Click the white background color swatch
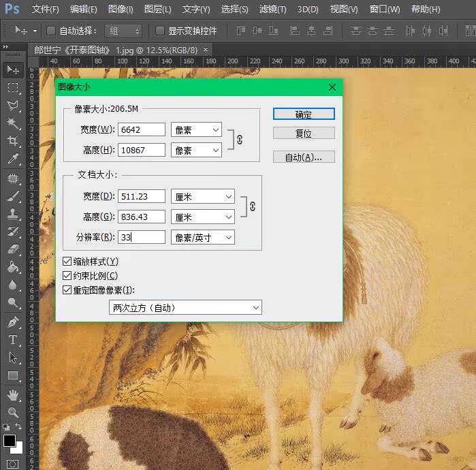The image size is (476, 470). pyautogui.click(x=20, y=450)
